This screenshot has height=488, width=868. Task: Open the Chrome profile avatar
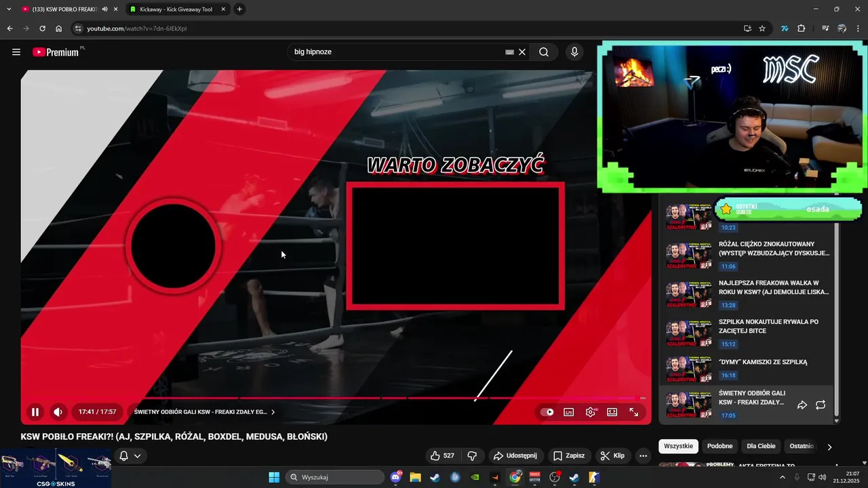point(842,28)
